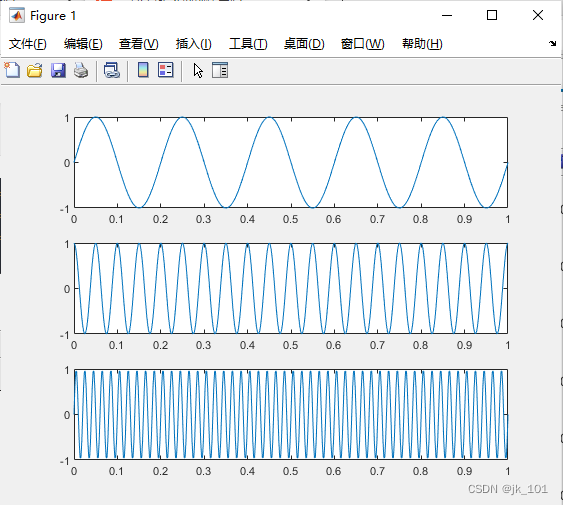This screenshot has width=563, height=505.
Task: Click inside the bottom high-frequency subplot
Action: [x=291, y=414]
